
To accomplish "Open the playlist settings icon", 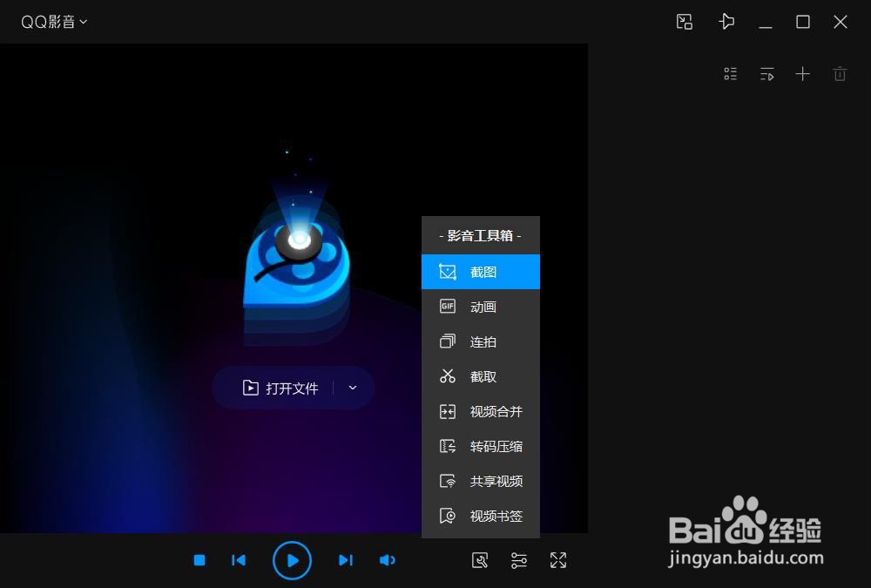I will coord(730,74).
